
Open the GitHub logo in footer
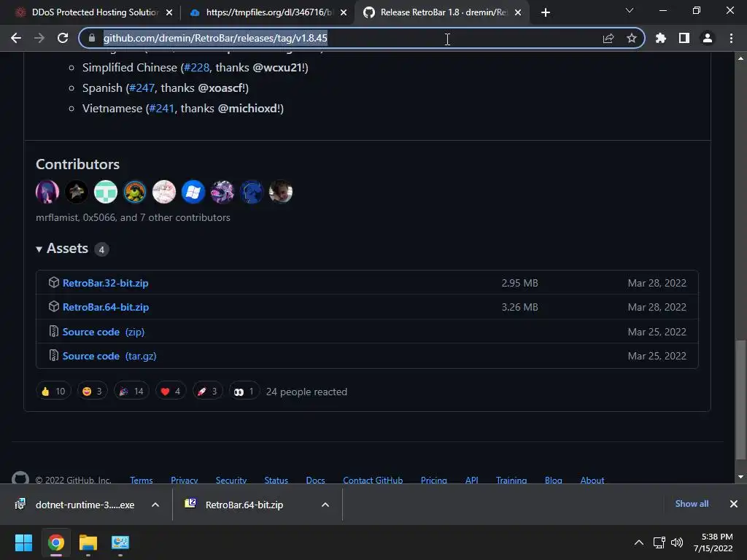20,478
